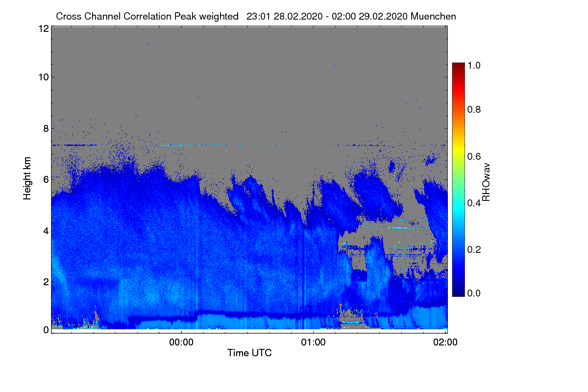Click the station name 'Muenchen' in title

(x=434, y=16)
